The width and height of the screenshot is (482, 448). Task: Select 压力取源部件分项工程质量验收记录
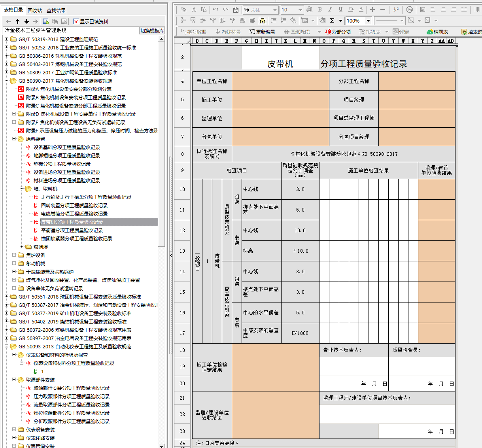pos(72,396)
